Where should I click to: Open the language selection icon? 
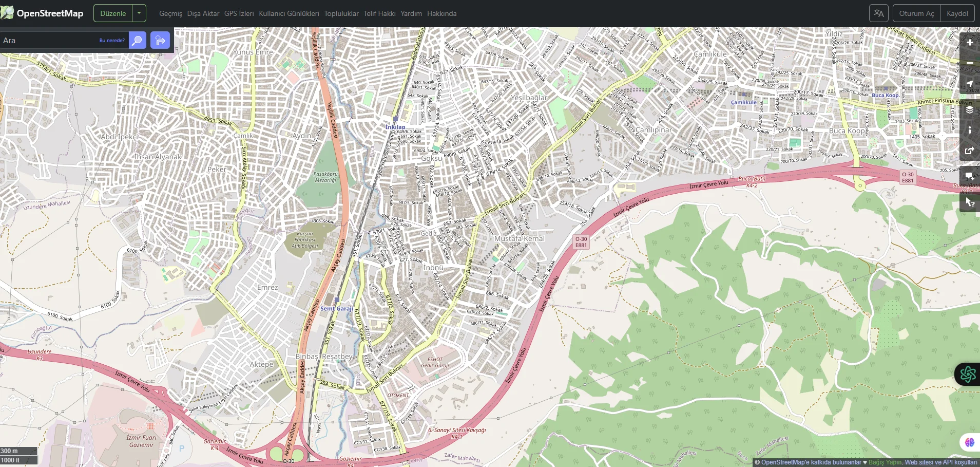click(x=878, y=13)
